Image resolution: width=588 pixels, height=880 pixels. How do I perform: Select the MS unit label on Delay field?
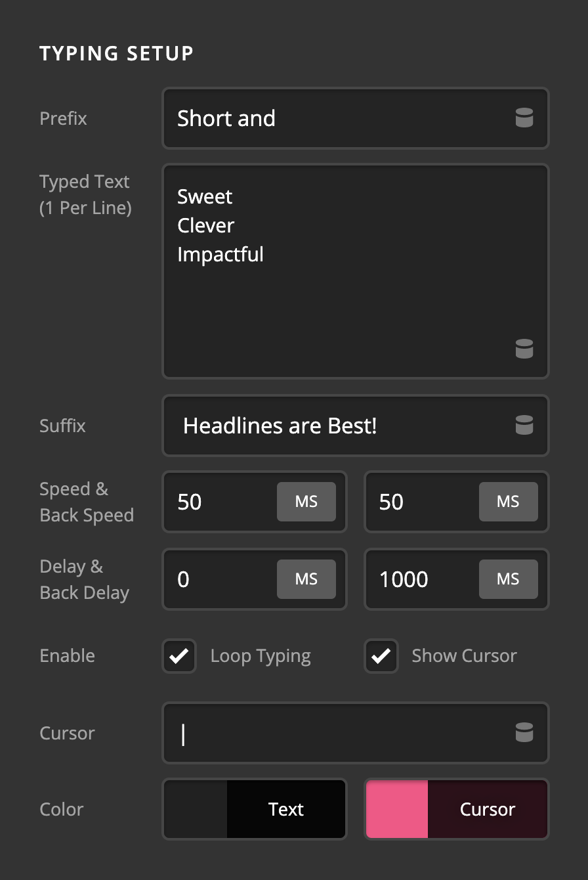306,579
